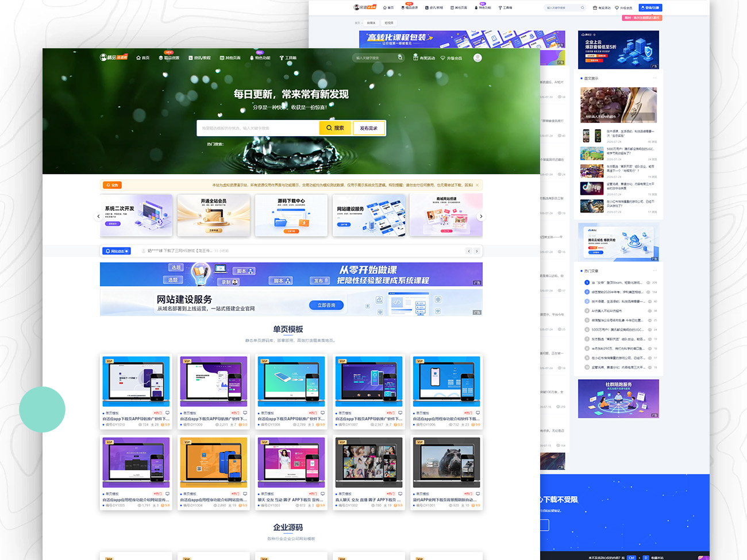Open the template card numbered DY1001
The width and height of the screenshot is (747, 560).
pos(446,473)
